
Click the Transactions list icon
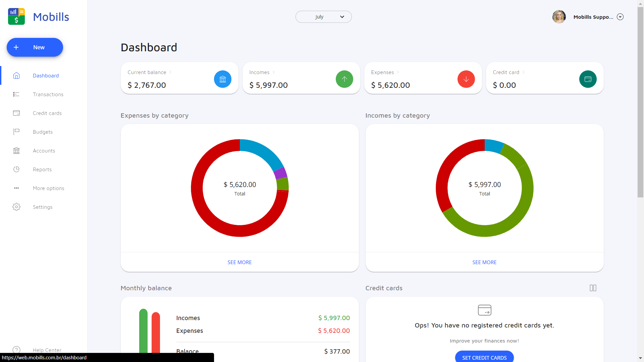click(16, 94)
